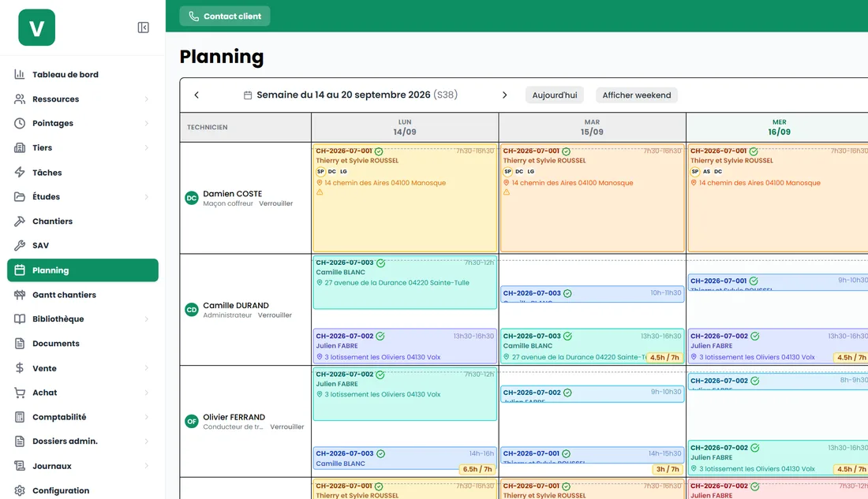
Task: Click the SAV wrench icon
Action: pos(20,246)
